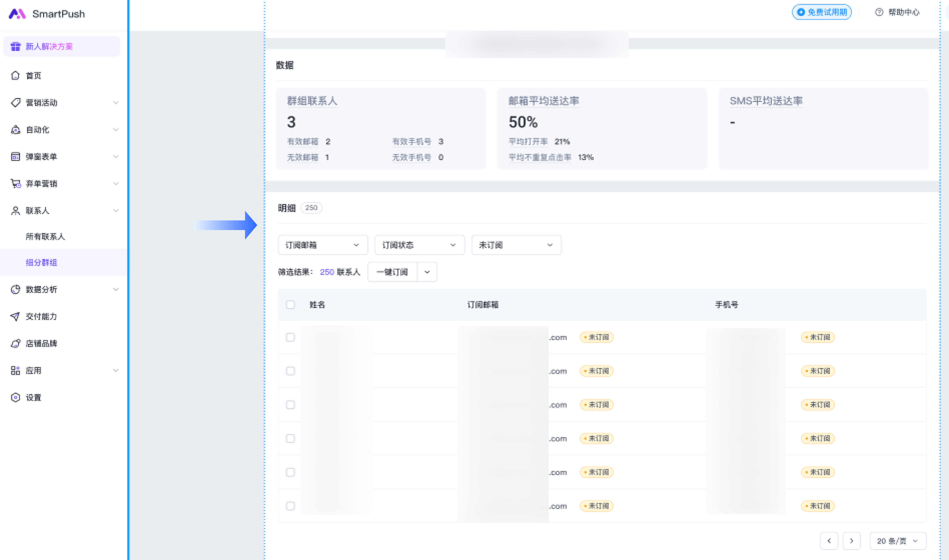This screenshot has width=949, height=560.
Task: Click the home icon beside 首页
Action: (15, 75)
